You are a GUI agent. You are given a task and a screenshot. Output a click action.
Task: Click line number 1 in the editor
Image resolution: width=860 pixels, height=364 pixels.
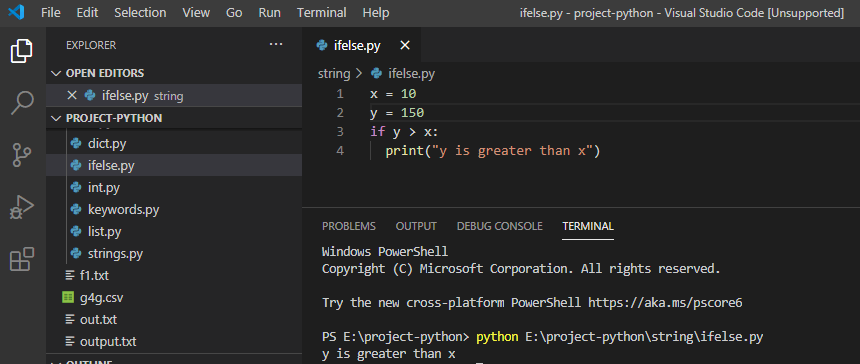(x=340, y=94)
